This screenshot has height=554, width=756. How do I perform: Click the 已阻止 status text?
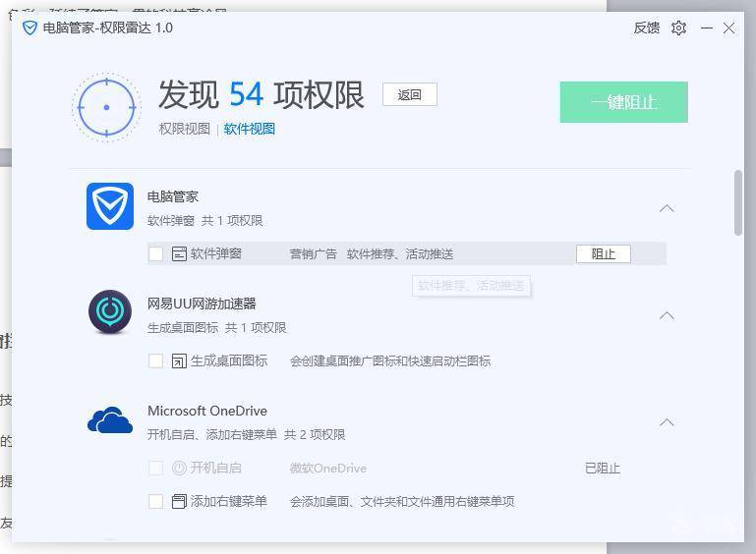point(603,469)
